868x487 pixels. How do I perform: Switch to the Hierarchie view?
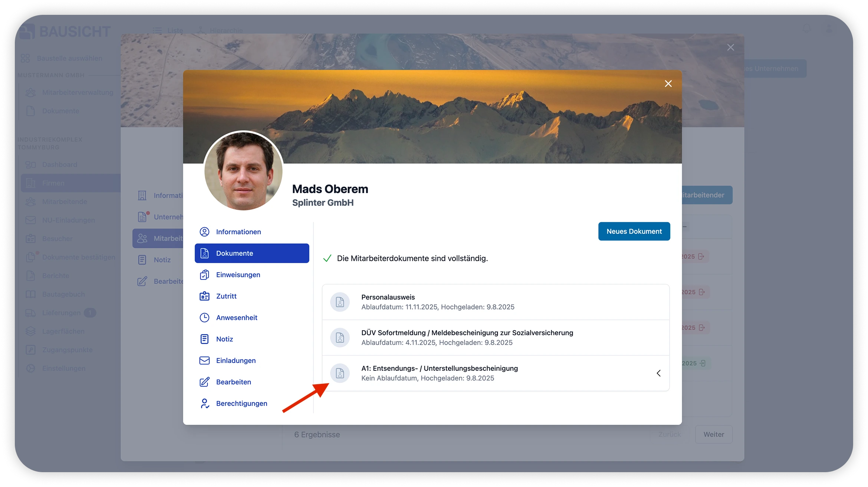pyautogui.click(x=220, y=30)
